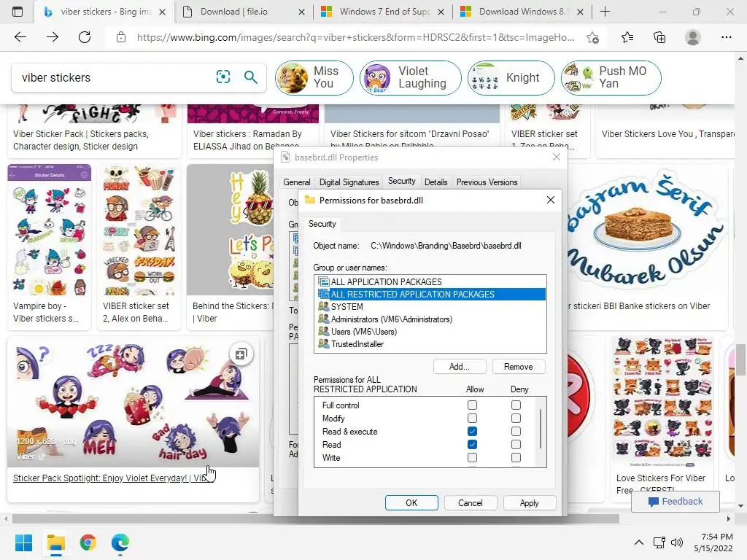Open the Details tab in Properties
This screenshot has width=747, height=560.
pyautogui.click(x=436, y=182)
